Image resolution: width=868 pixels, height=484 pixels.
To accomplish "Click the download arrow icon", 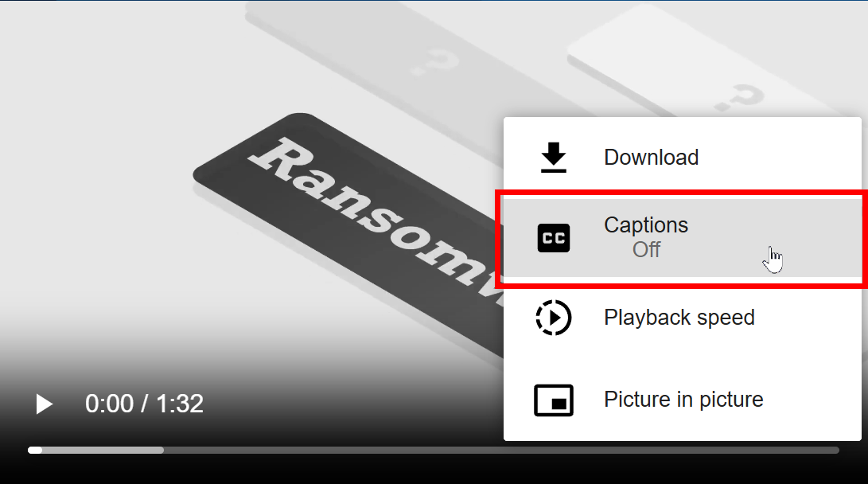I will 554,158.
